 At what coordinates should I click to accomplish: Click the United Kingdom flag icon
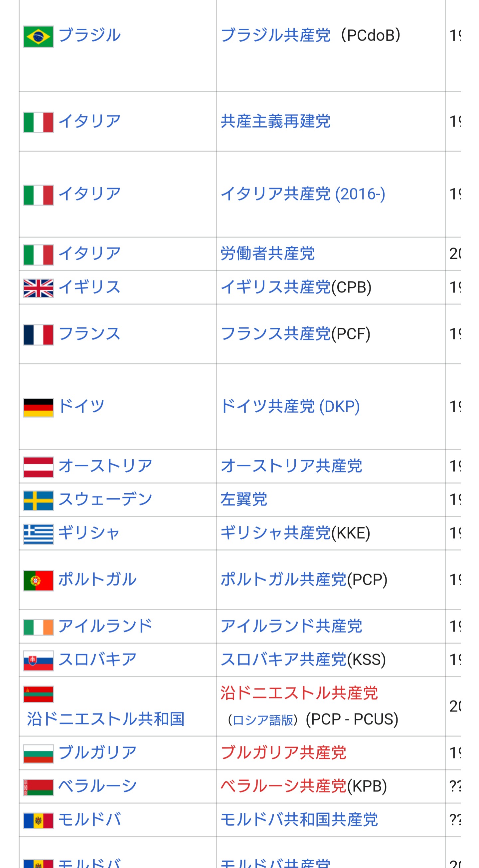[x=38, y=288]
